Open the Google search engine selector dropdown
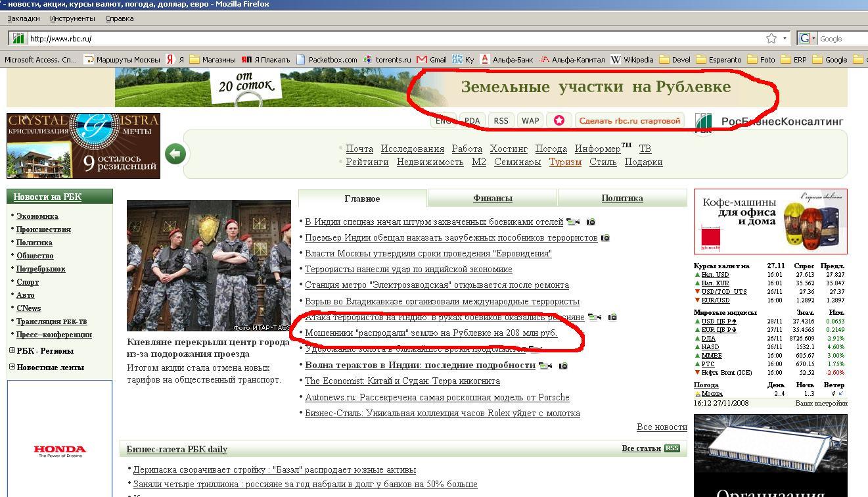Viewport: 868px width, 497px height. tap(808, 38)
